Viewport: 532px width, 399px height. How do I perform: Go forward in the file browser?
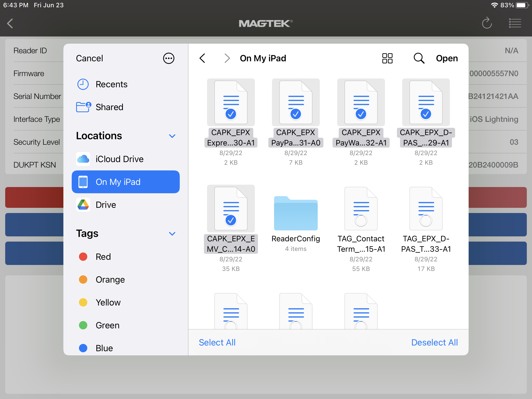coord(227,58)
